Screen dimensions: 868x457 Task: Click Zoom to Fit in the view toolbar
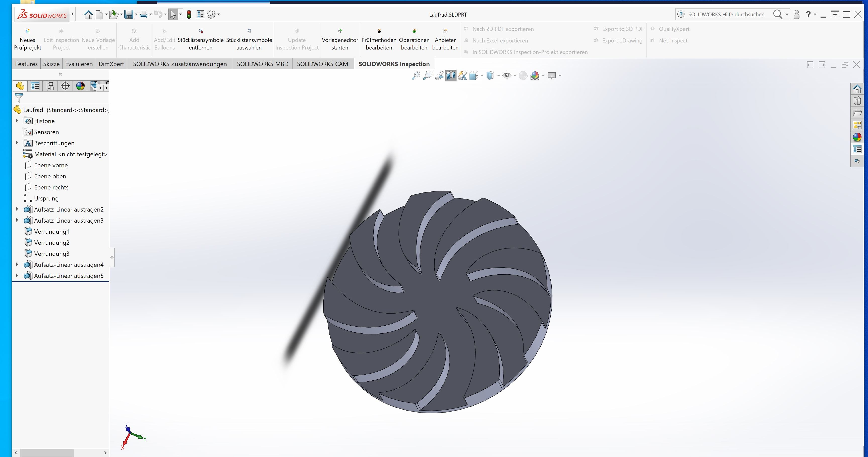(x=416, y=76)
